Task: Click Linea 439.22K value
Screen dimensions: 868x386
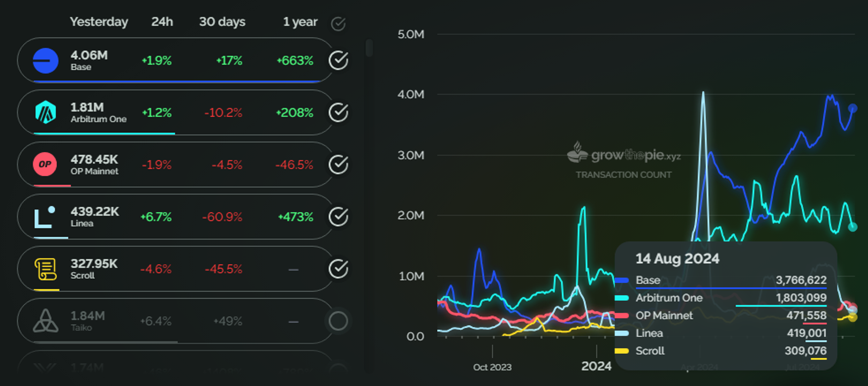Action: point(95,211)
